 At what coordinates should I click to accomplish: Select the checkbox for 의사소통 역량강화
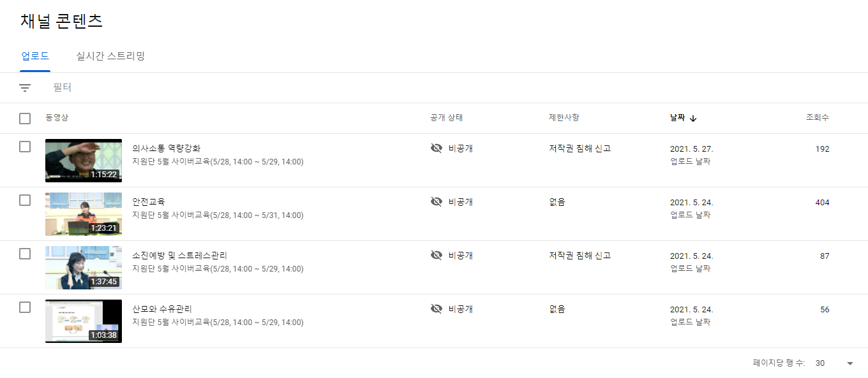click(x=25, y=147)
